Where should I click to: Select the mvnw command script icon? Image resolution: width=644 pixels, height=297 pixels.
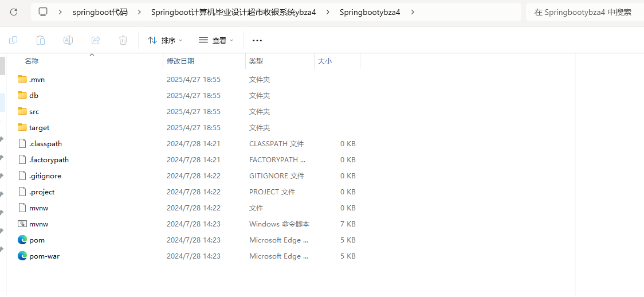(22, 224)
